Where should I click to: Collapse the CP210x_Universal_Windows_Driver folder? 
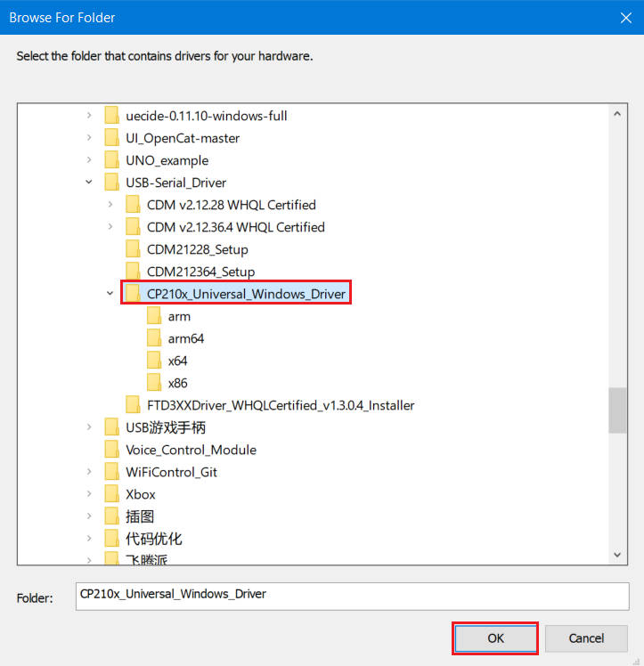(x=110, y=294)
